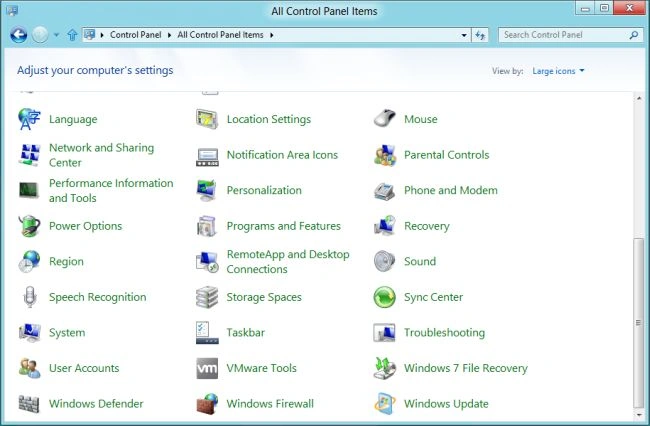Viewport: 650px width, 426px height.
Task: Open the Power Options battery icon
Action: point(29,226)
